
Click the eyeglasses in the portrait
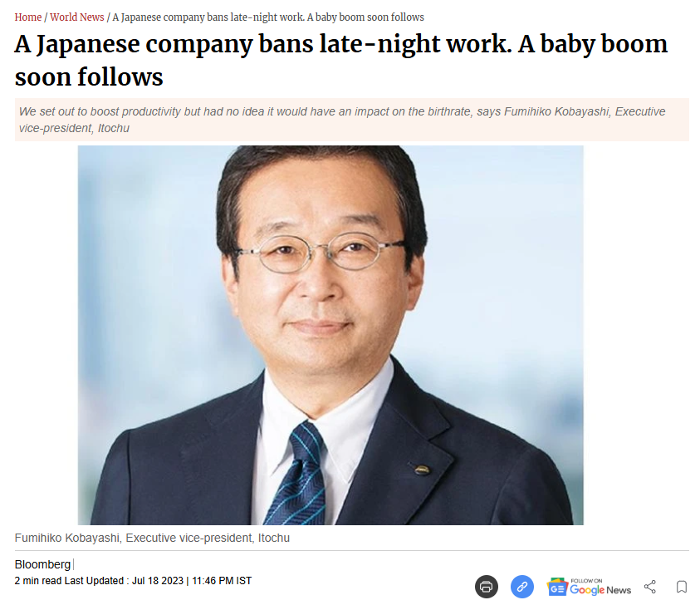321,253
